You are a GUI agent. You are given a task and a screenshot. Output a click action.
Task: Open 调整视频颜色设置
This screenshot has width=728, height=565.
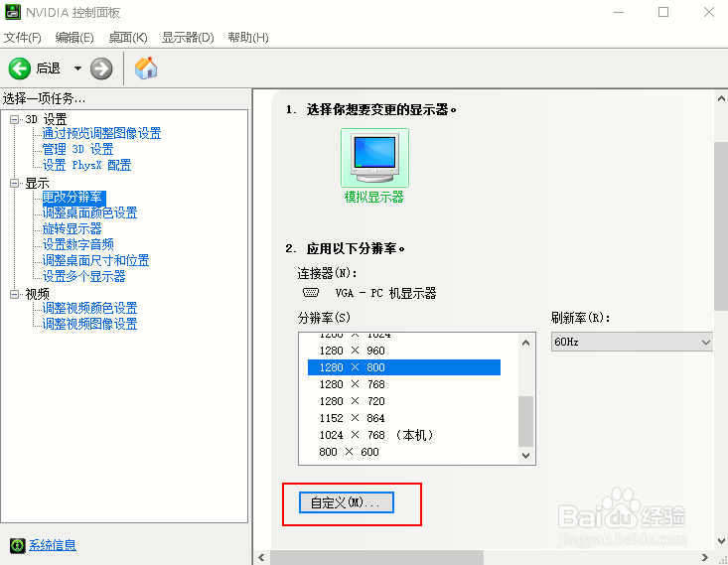89,308
